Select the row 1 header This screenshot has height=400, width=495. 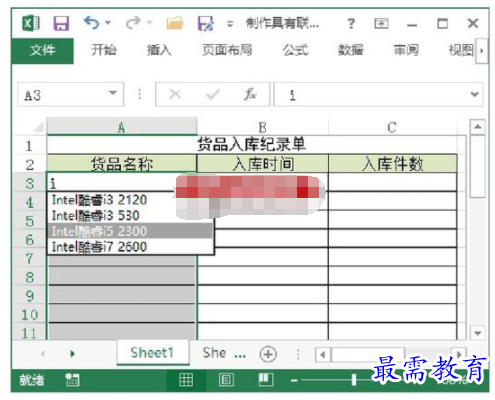[29, 146]
